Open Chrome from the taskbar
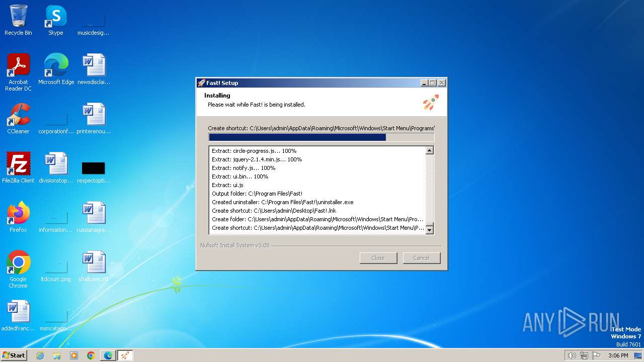The image size is (644, 362). pyautogui.click(x=91, y=355)
